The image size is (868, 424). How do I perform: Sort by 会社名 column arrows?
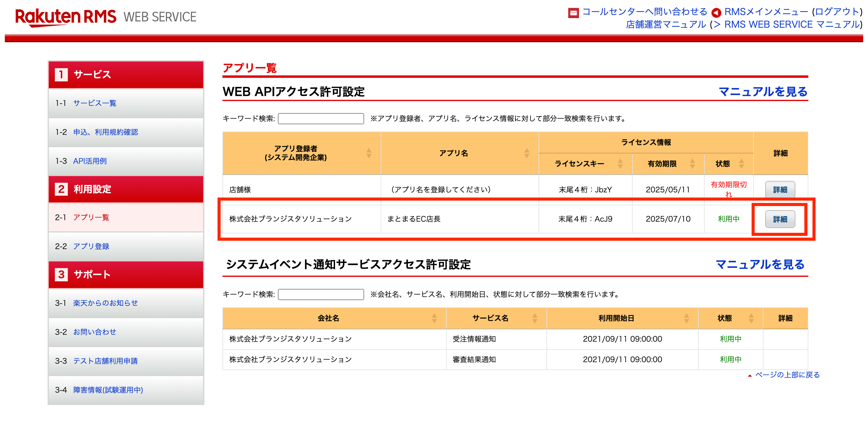434,318
